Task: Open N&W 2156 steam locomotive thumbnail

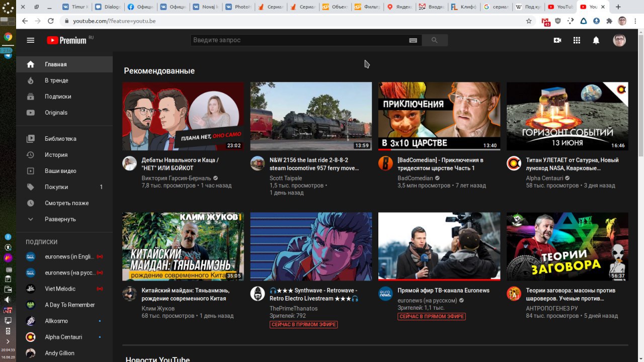Action: tap(311, 116)
